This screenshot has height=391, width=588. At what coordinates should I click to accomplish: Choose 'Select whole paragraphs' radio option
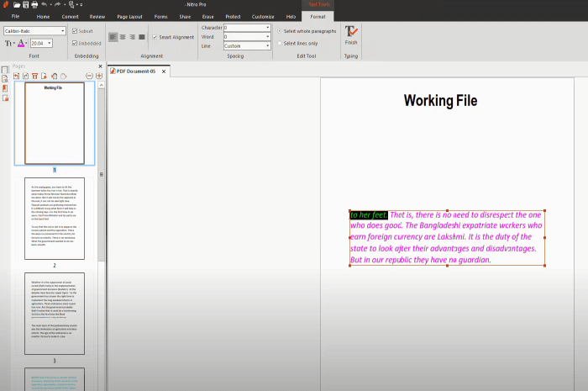pyautogui.click(x=281, y=30)
